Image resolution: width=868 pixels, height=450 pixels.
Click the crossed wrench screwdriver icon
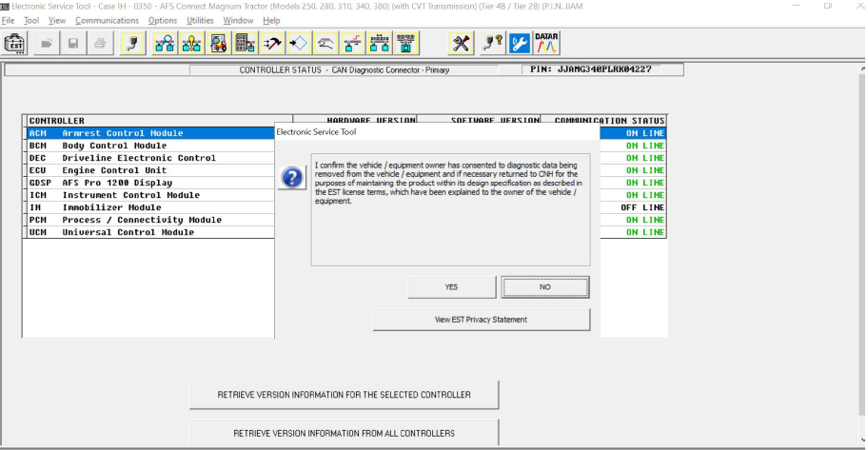461,43
